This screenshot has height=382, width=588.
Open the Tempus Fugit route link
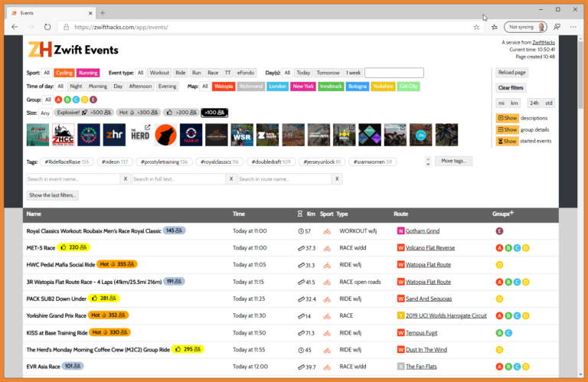[422, 333]
